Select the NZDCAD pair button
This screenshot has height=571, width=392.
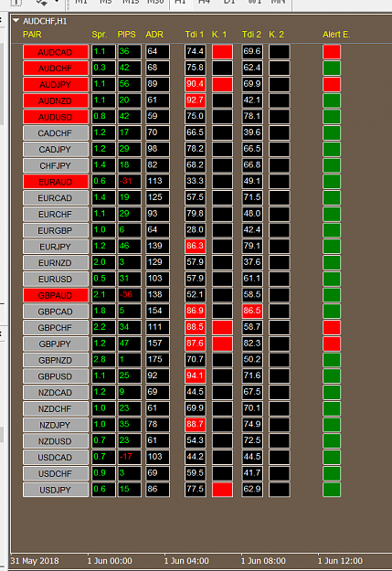coord(56,393)
